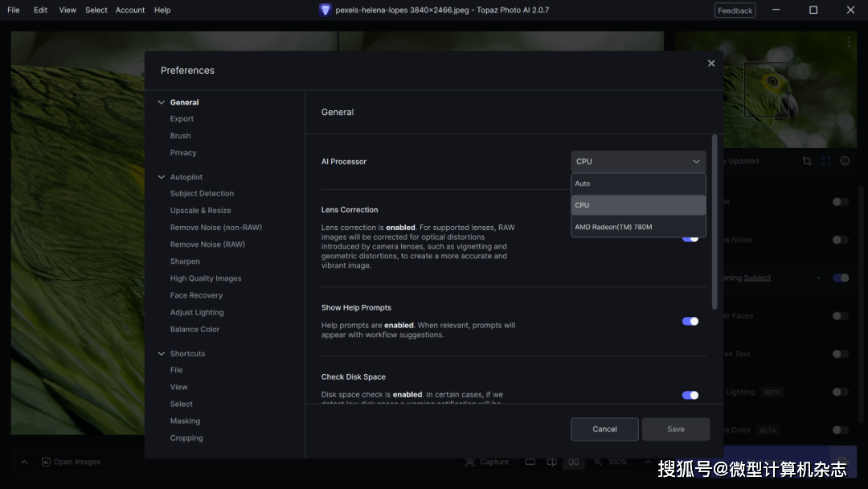Click the preferences pane vertical scrollbar

714,221
